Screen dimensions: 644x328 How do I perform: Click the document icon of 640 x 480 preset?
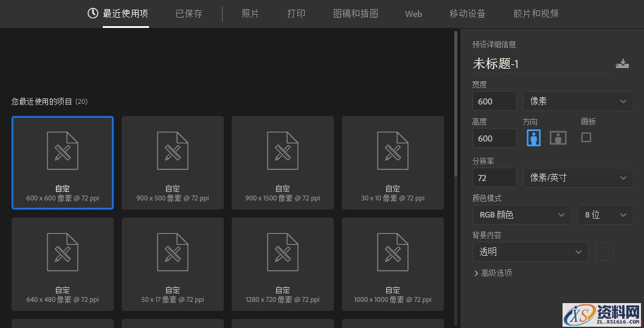pyautogui.click(x=63, y=252)
